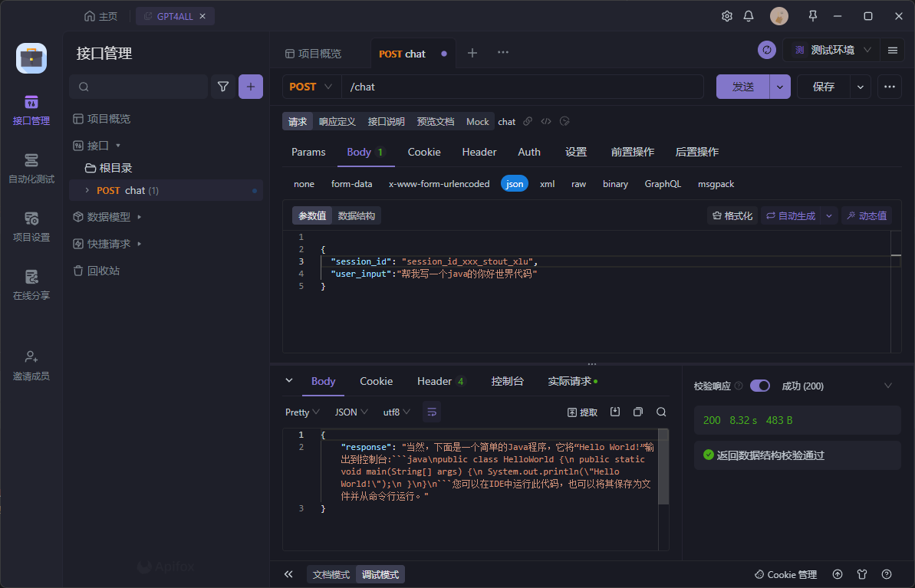
Task: Click the 格式化 format button
Action: (732, 216)
